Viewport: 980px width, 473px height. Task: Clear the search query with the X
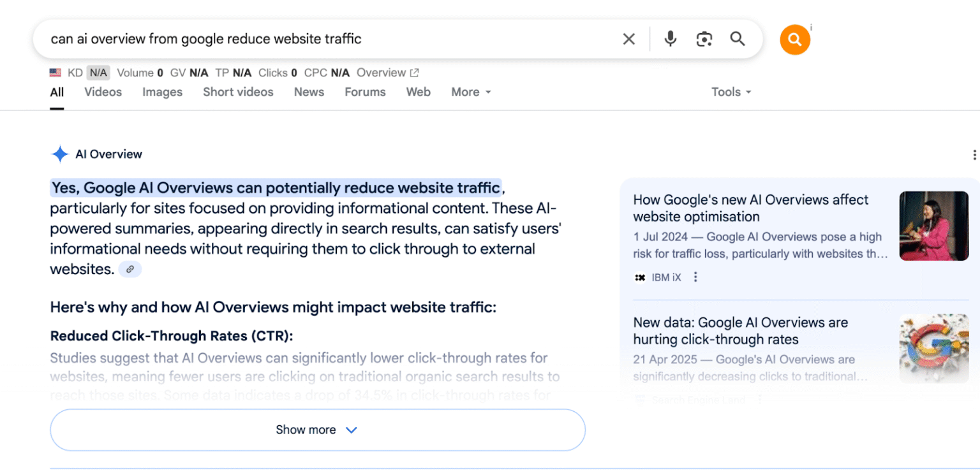pyautogui.click(x=628, y=39)
